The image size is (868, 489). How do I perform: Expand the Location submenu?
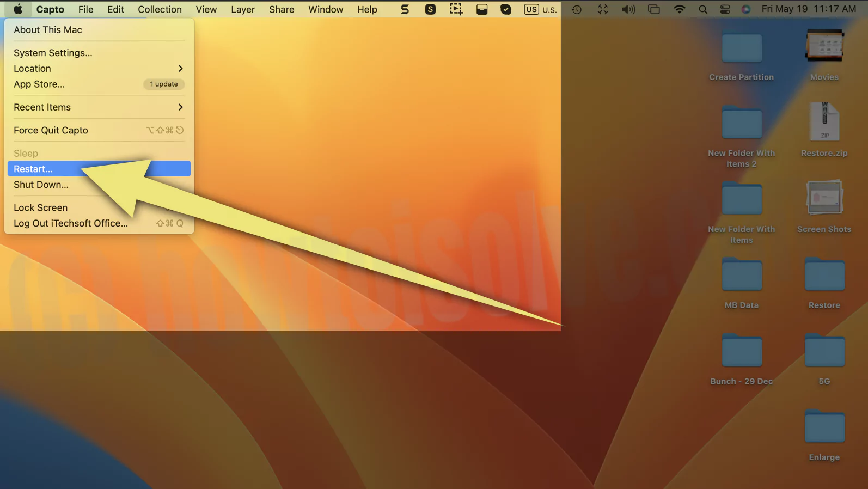tap(99, 69)
